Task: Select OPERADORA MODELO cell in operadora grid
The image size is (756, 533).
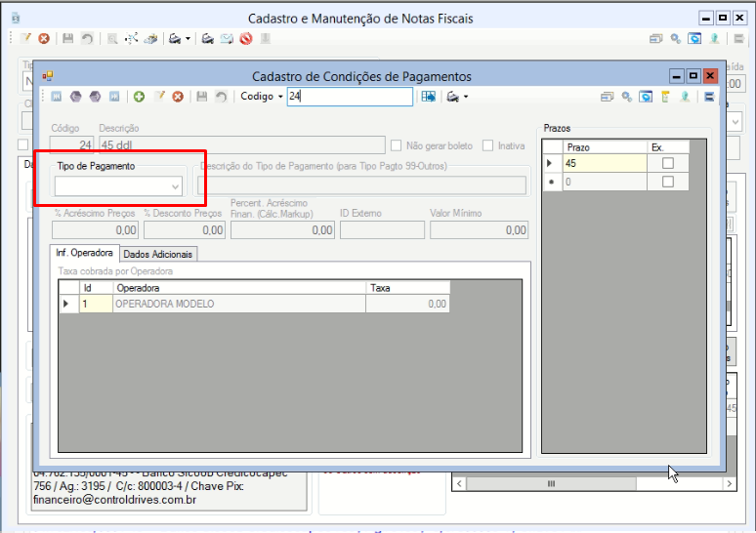Action: click(x=239, y=305)
